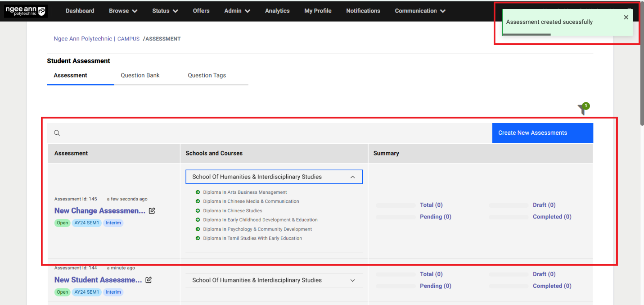This screenshot has width=644, height=305.
Task: Click the Completed (0) summary for assessment 145
Action: (552, 217)
